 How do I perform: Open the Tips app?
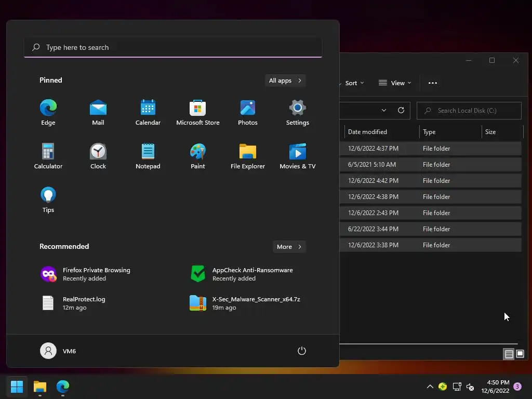[x=48, y=200]
